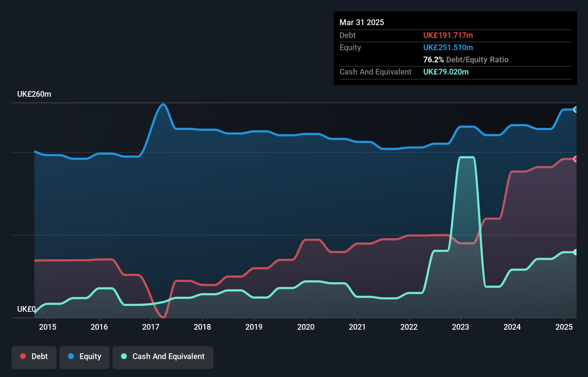588x377 pixels.
Task: Click the UK£260m y-axis label
Action: click(x=34, y=94)
